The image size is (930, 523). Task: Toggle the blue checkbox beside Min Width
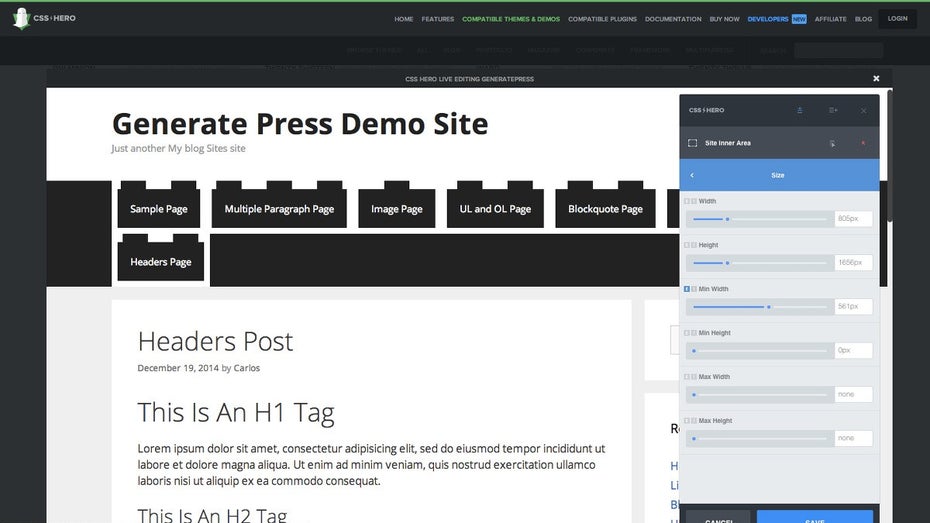(687, 289)
